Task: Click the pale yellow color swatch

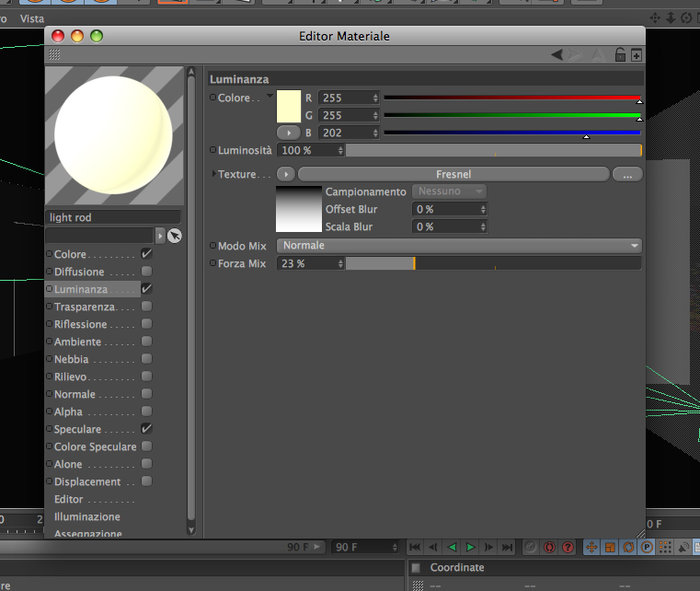Action: pyautogui.click(x=289, y=106)
